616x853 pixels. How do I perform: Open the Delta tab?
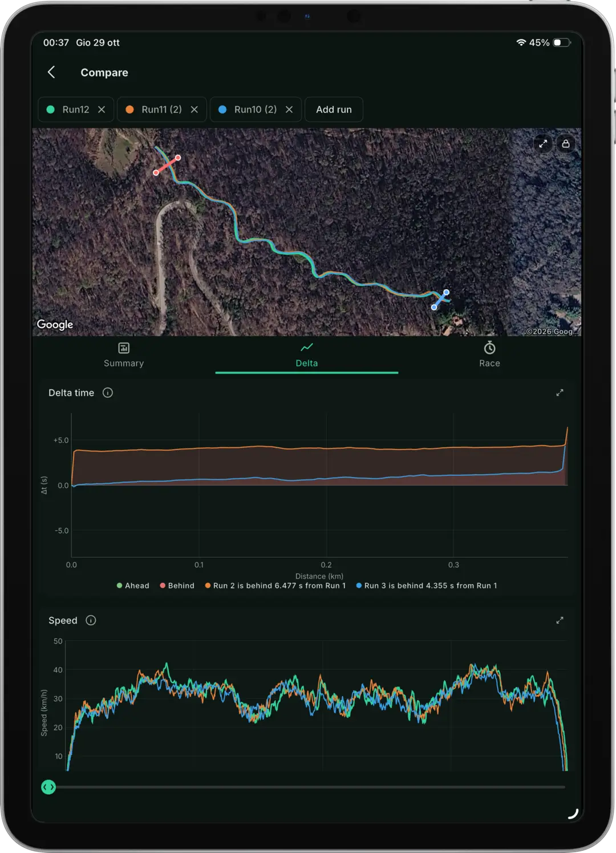point(307,355)
